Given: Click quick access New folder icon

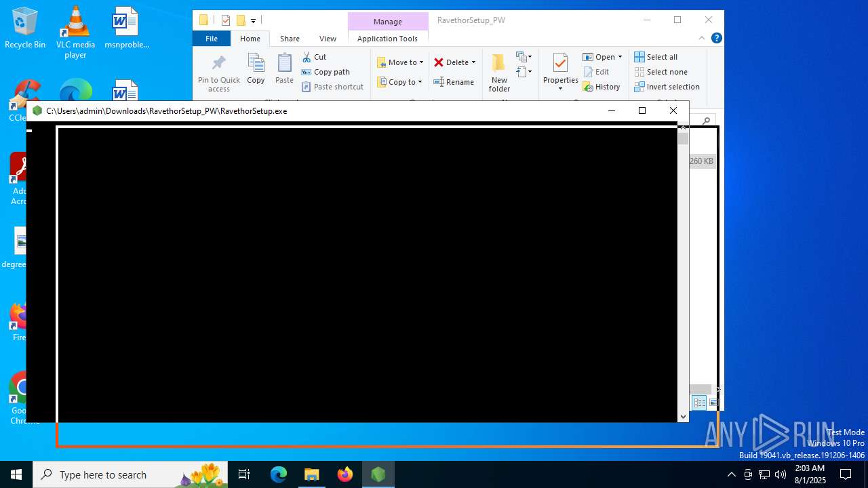Looking at the screenshot, I should 241,20.
